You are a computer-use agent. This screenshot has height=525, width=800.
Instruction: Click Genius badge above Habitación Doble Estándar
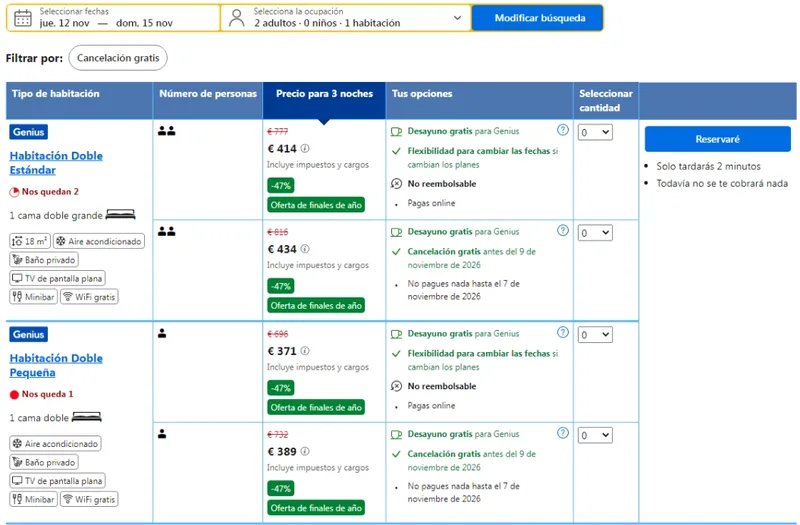[x=29, y=132]
